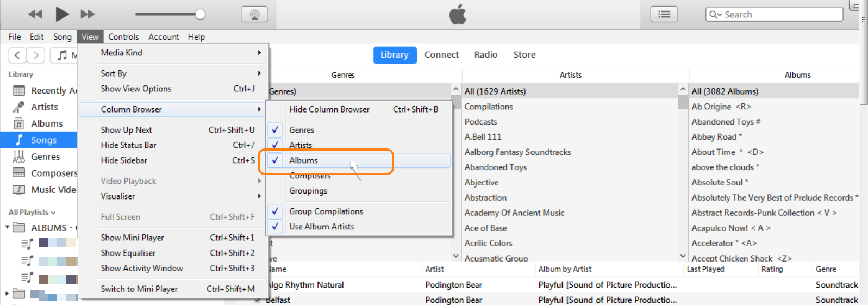Toggle the Genres column check
This screenshot has width=868, height=305.
pos(275,130)
